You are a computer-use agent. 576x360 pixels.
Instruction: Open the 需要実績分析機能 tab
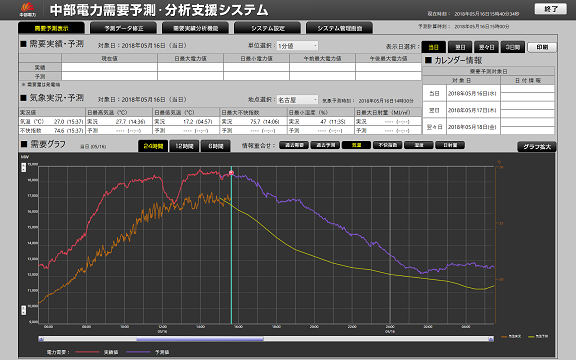click(x=195, y=28)
